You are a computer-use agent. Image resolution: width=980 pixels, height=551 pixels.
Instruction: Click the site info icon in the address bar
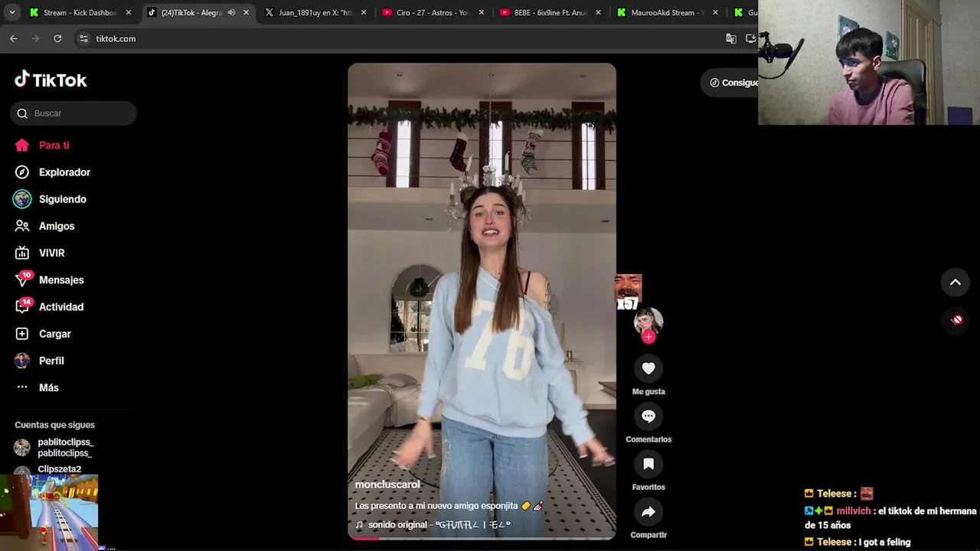pyautogui.click(x=83, y=38)
